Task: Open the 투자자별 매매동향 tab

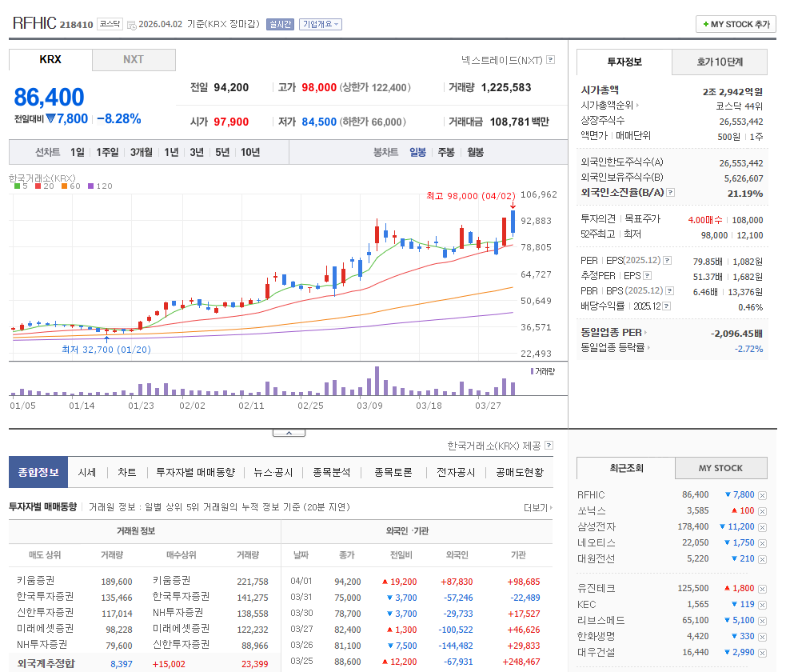Action: point(195,473)
